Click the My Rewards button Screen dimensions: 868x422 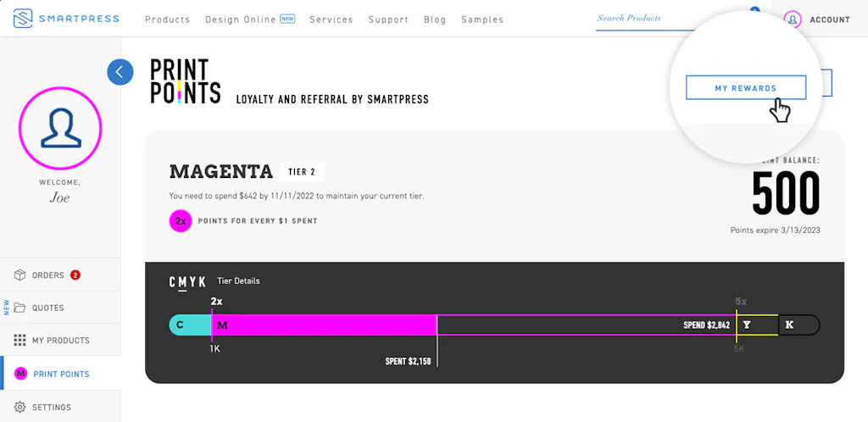click(745, 88)
